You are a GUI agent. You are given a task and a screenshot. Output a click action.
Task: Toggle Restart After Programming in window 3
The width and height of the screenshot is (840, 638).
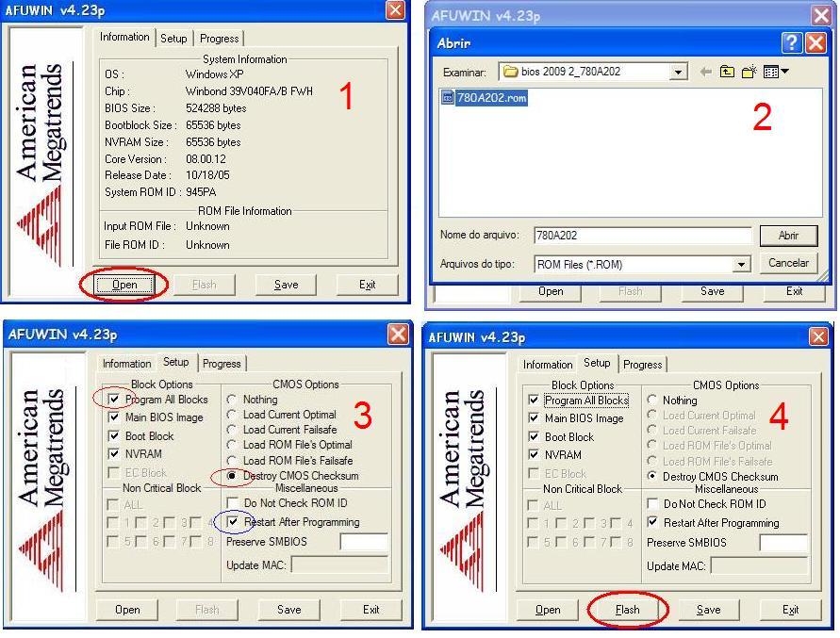pos(233,522)
